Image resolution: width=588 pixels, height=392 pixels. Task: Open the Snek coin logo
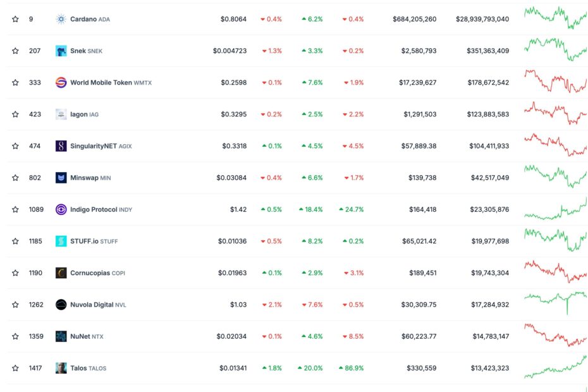click(61, 51)
